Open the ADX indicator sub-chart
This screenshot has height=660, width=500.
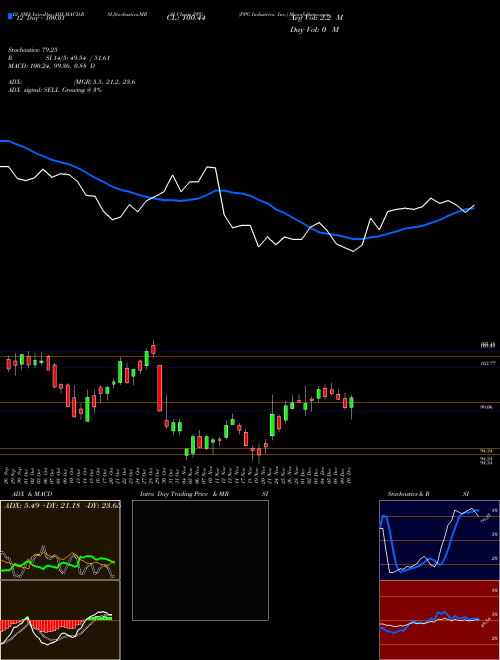(60, 540)
